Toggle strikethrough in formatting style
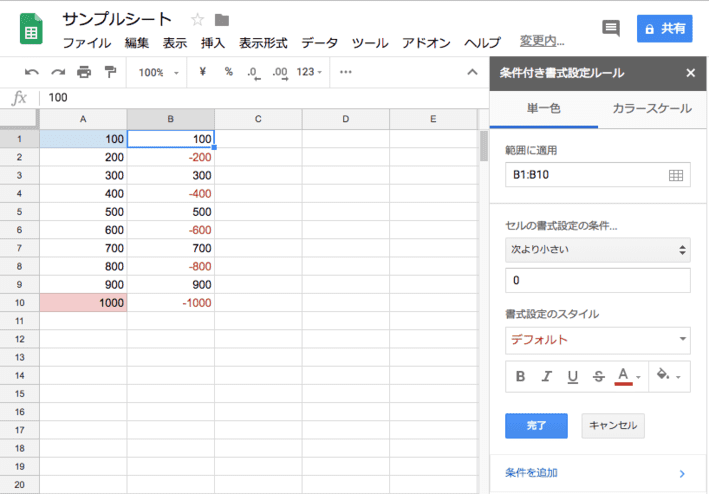709x494 pixels. (x=598, y=377)
